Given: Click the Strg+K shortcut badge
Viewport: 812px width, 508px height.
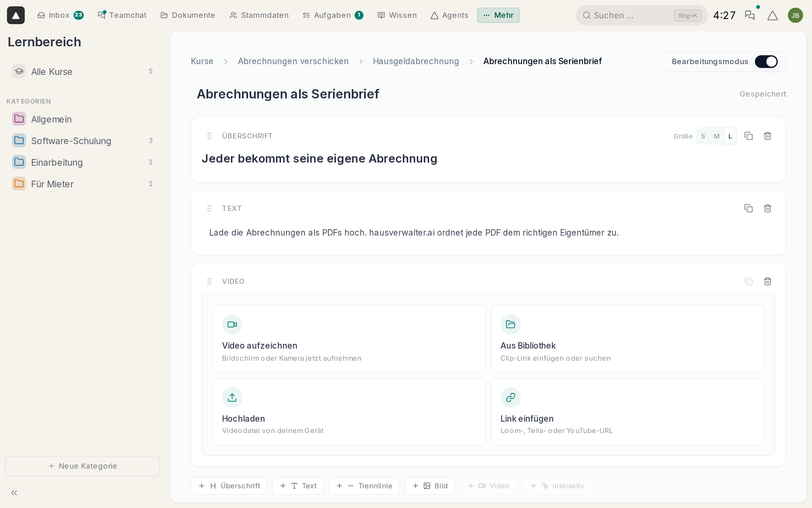Looking at the screenshot, I should pos(687,16).
